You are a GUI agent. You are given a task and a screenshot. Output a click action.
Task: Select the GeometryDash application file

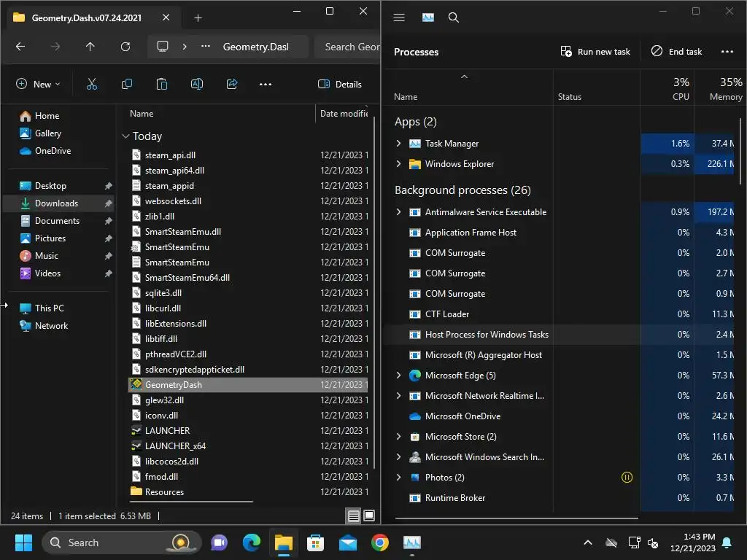pos(248,385)
